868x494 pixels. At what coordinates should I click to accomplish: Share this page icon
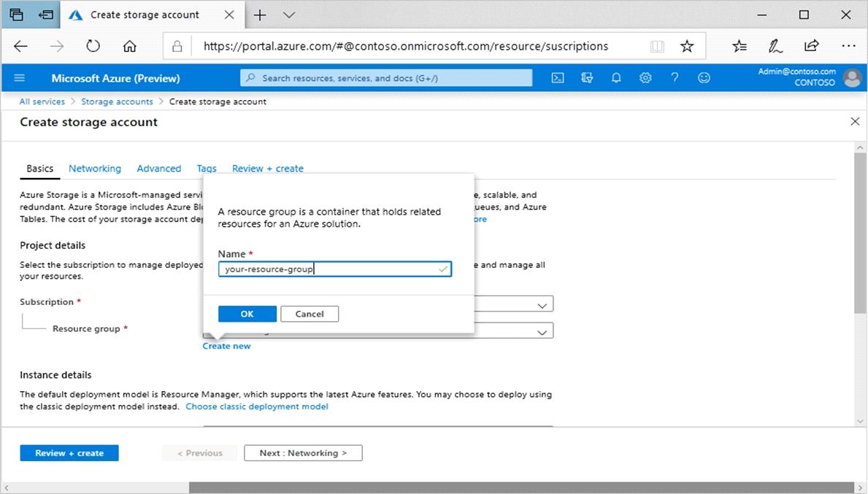(812, 45)
